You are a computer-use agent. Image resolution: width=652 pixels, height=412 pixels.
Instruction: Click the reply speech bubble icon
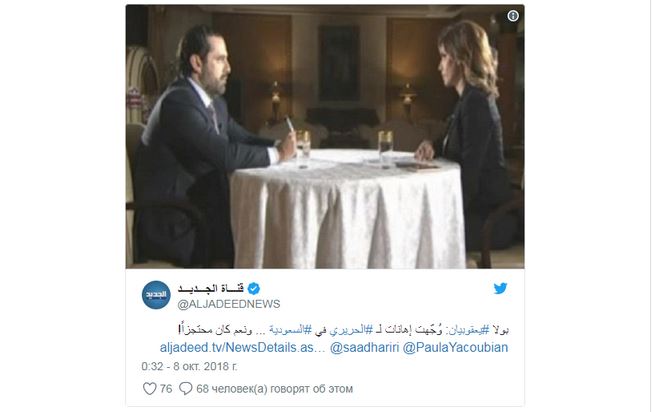(185, 389)
